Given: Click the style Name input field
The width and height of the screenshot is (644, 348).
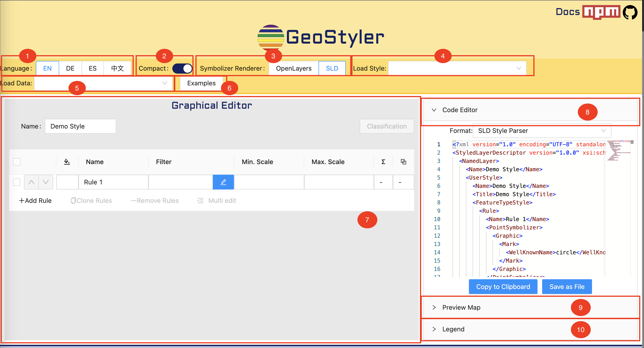Looking at the screenshot, I should (x=80, y=126).
